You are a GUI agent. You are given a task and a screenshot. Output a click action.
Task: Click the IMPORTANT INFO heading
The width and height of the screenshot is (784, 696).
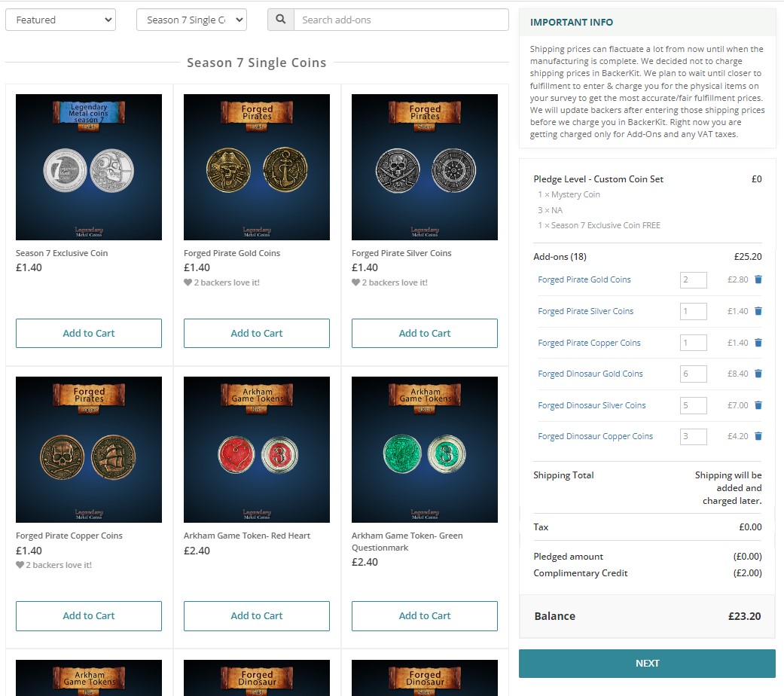pos(571,22)
